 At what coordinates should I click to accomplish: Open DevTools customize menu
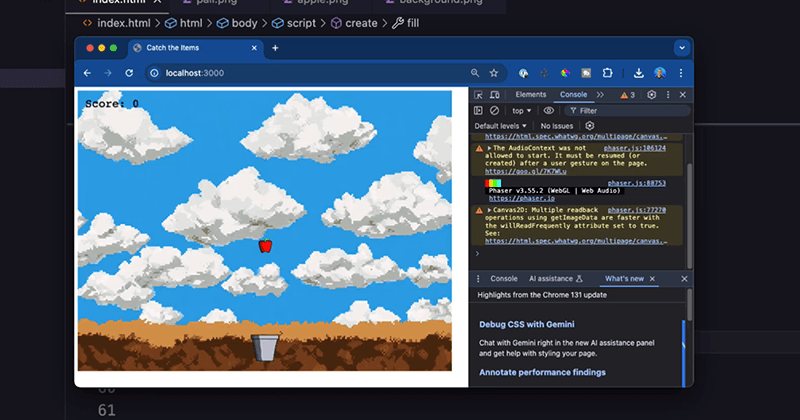click(668, 95)
